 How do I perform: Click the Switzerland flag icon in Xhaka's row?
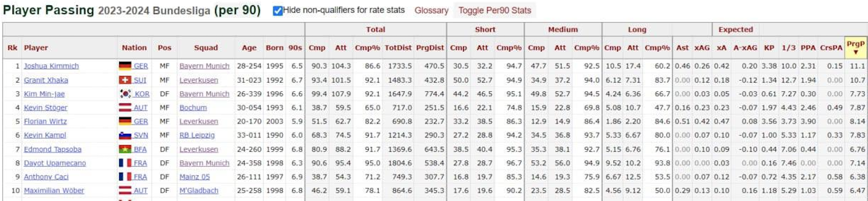pos(125,80)
